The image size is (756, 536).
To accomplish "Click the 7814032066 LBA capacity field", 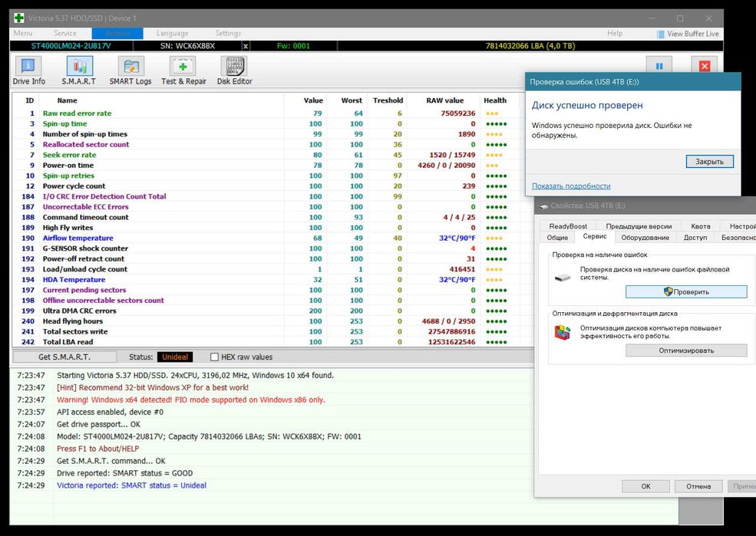I will click(x=530, y=46).
